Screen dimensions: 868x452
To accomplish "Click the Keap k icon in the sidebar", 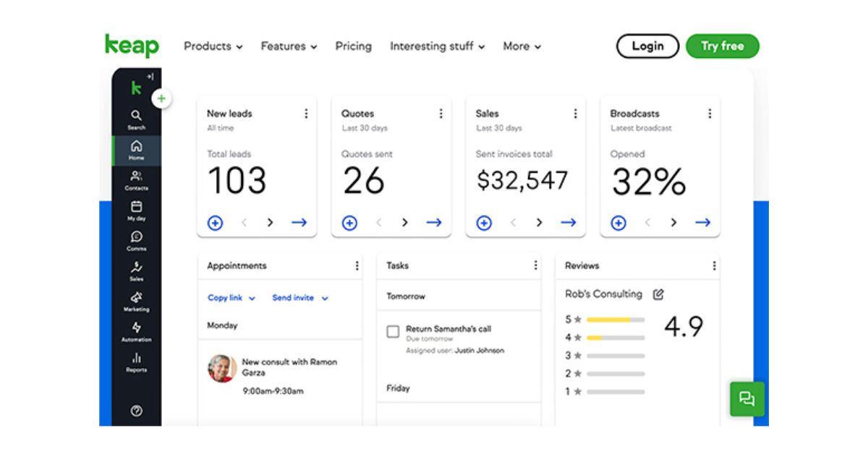I will point(136,88).
